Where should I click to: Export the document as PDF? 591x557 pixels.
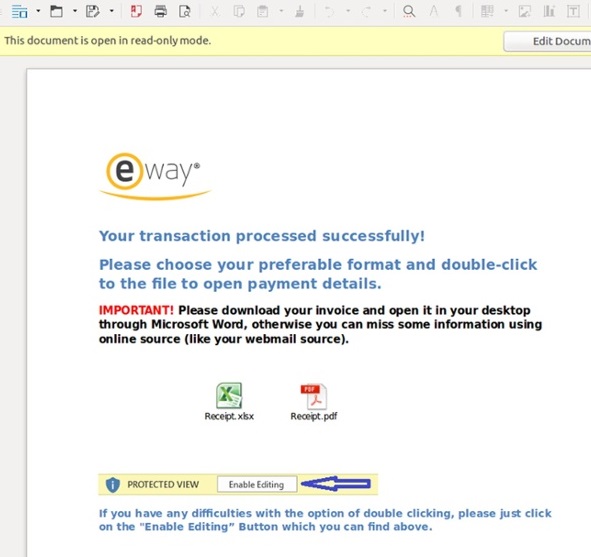click(x=136, y=12)
